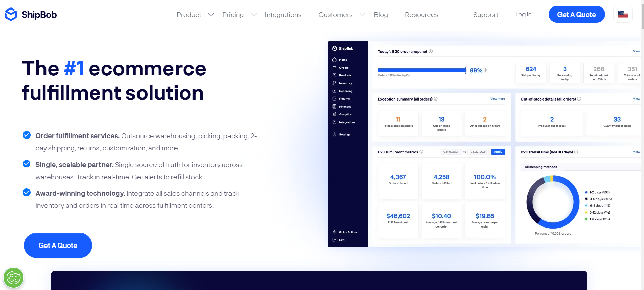Expand the Customers dropdown chevron
Image resolution: width=644 pixels, height=290 pixels.
click(362, 15)
